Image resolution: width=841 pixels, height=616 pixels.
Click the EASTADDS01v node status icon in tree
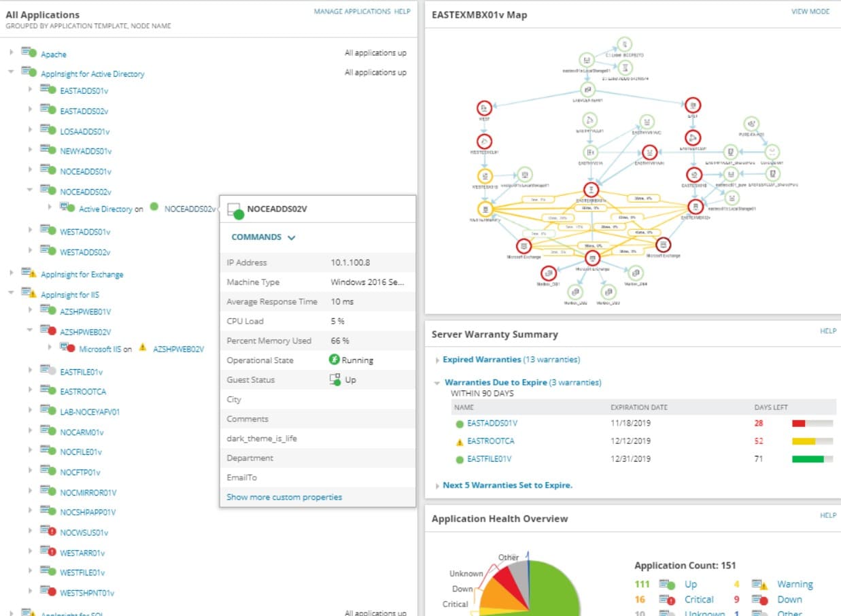tap(48, 90)
